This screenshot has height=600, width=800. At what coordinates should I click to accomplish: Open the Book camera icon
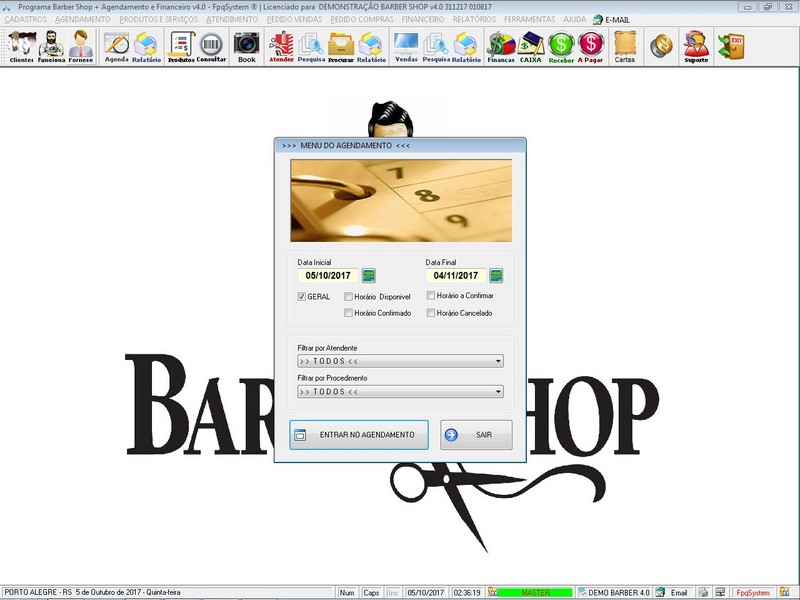[246, 46]
